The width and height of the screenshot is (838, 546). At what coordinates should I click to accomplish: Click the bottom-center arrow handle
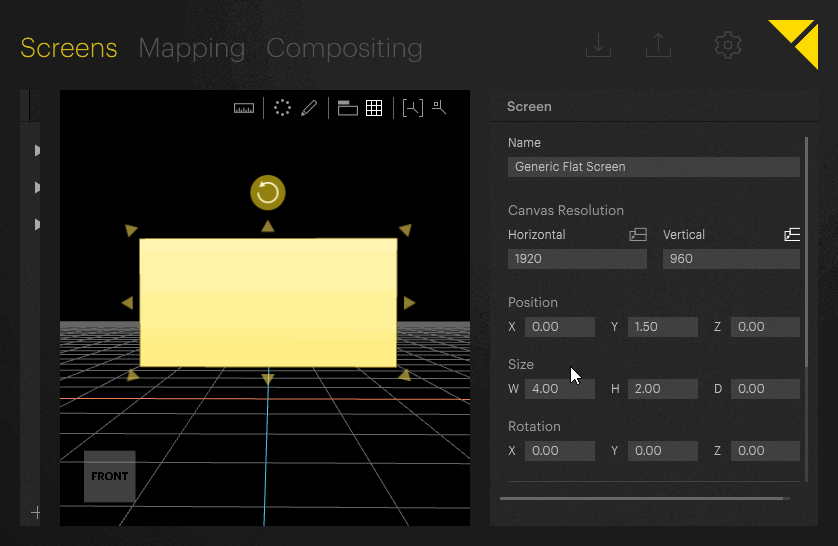pyautogui.click(x=268, y=379)
